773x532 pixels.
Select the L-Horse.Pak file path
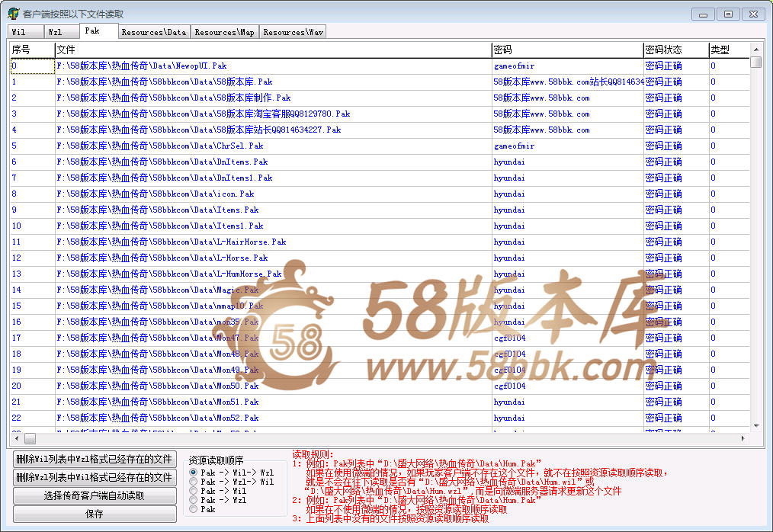[x=162, y=258]
